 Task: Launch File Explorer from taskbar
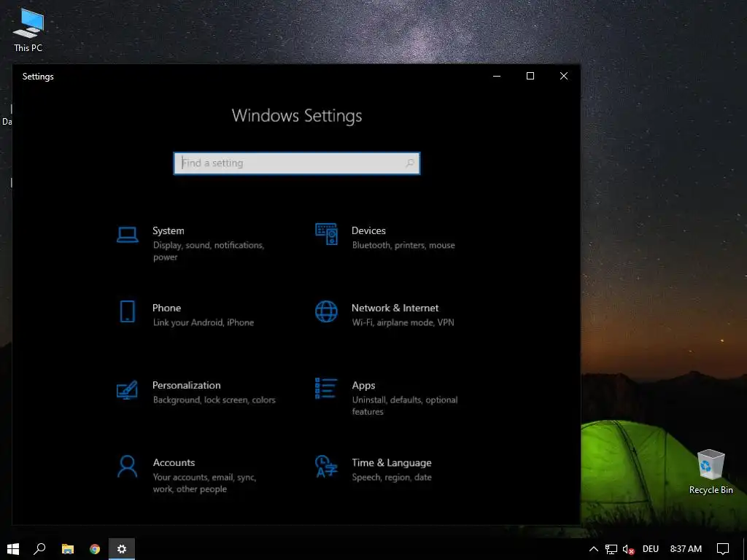coord(68,549)
